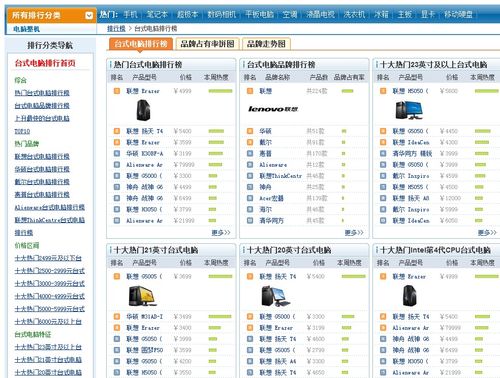The width and height of the screenshot is (500, 378).
Task: Open the 手机 hot category
Action: pyautogui.click(x=130, y=15)
